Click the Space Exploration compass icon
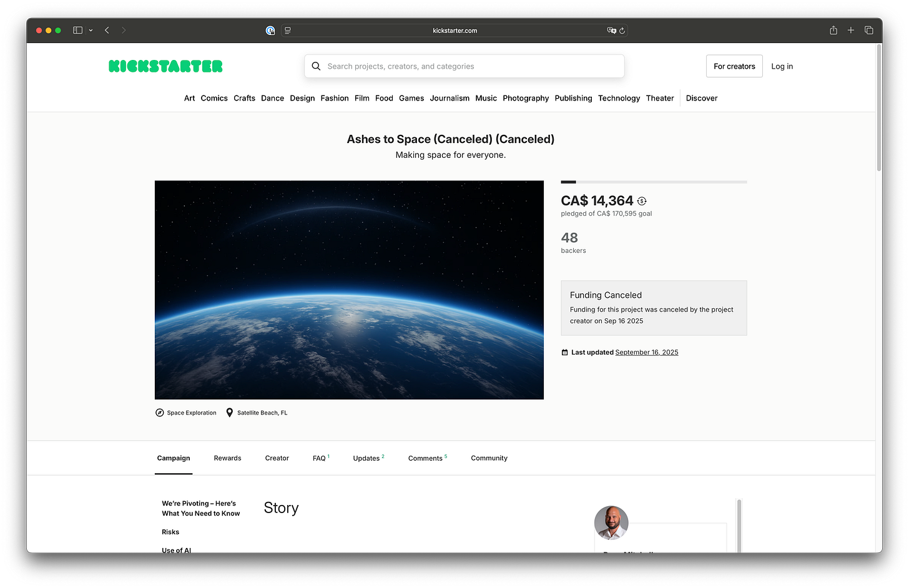The width and height of the screenshot is (909, 588). [160, 413]
